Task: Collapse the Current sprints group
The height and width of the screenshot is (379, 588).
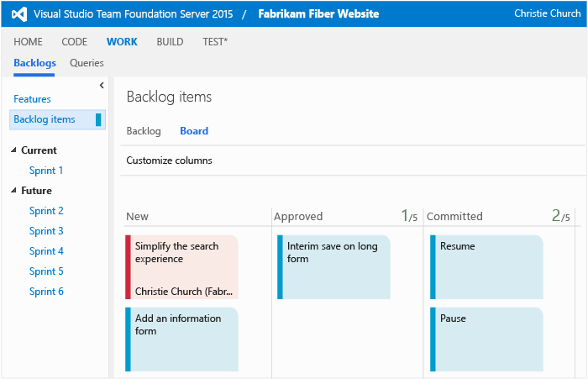Action: [13, 150]
